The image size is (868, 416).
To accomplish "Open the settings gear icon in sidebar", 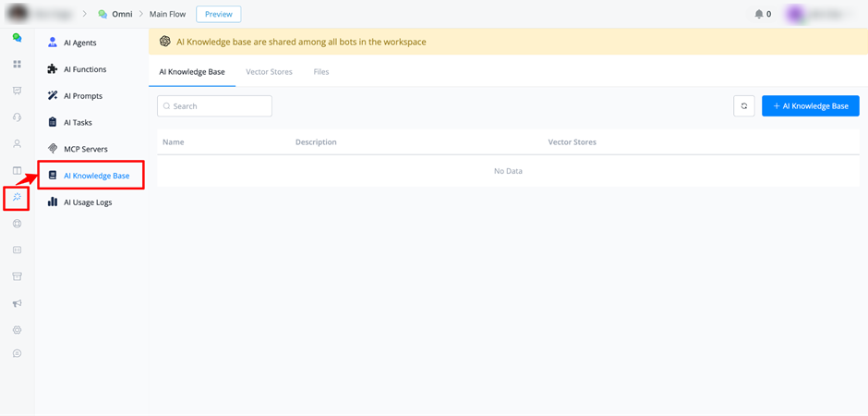I will pyautogui.click(x=18, y=330).
